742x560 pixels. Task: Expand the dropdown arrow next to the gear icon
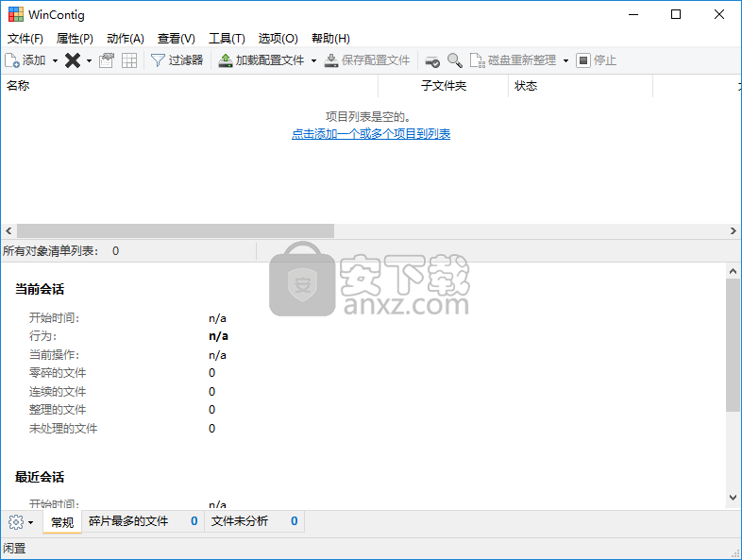31,522
